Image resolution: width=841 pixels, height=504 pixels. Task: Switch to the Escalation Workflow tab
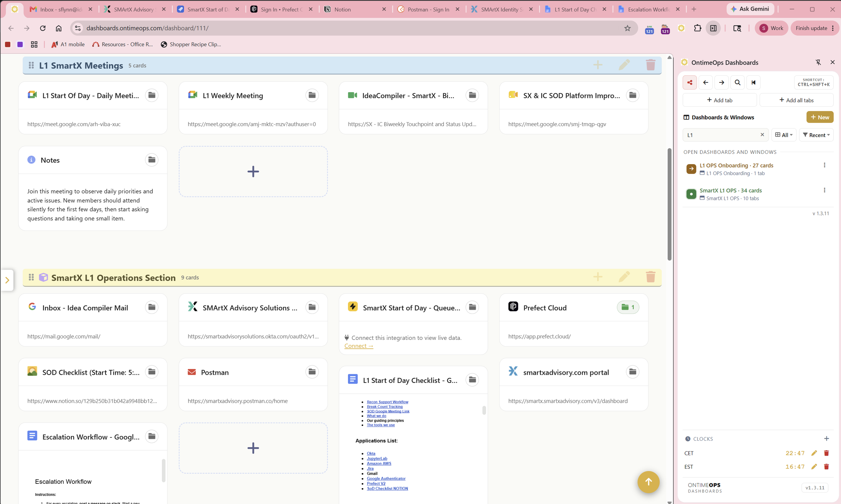tap(650, 9)
